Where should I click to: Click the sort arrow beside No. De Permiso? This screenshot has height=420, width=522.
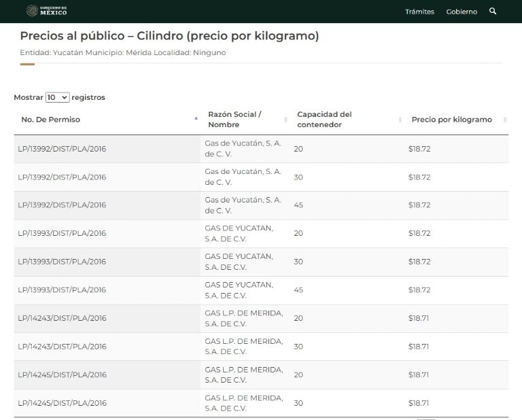click(x=196, y=118)
